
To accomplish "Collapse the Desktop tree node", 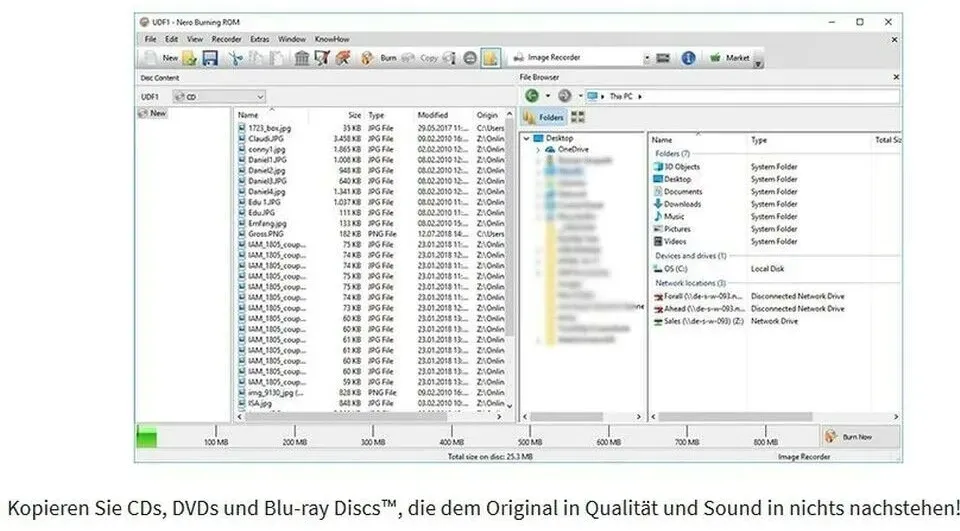I will [526, 138].
